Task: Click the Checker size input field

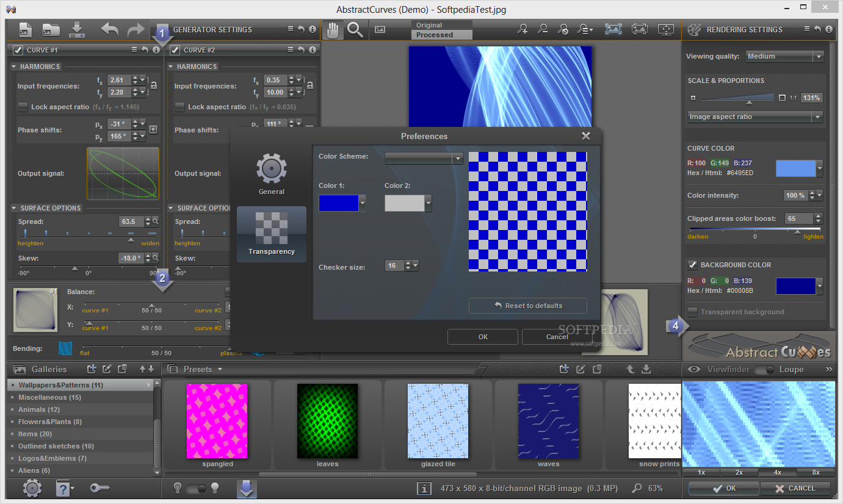Action: click(394, 265)
